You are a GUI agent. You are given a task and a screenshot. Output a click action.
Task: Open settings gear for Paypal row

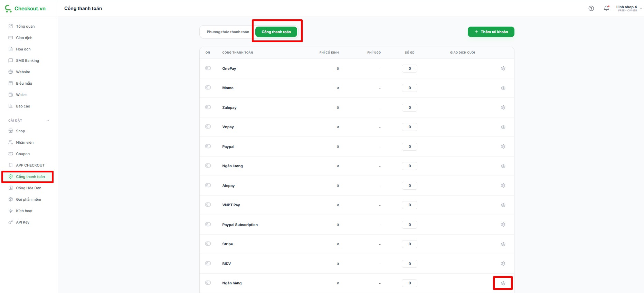(503, 146)
